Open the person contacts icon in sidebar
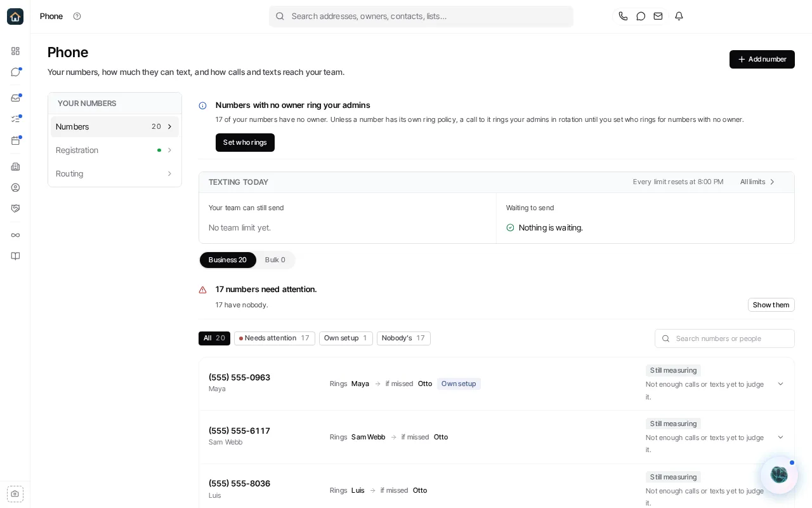The width and height of the screenshot is (812, 508). (x=15, y=187)
